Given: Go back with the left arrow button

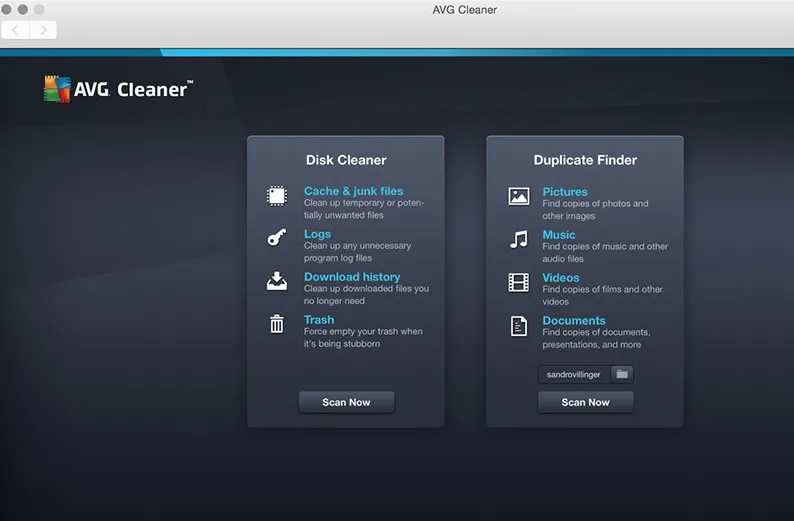Looking at the screenshot, I should (16, 30).
